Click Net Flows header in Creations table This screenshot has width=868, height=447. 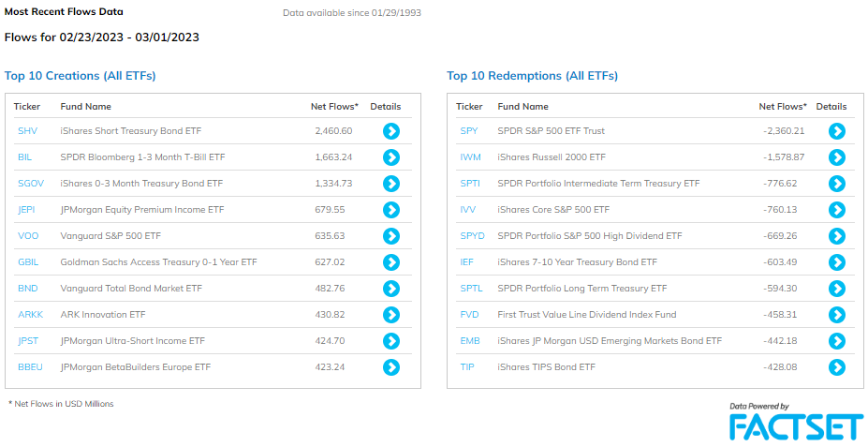tap(334, 106)
